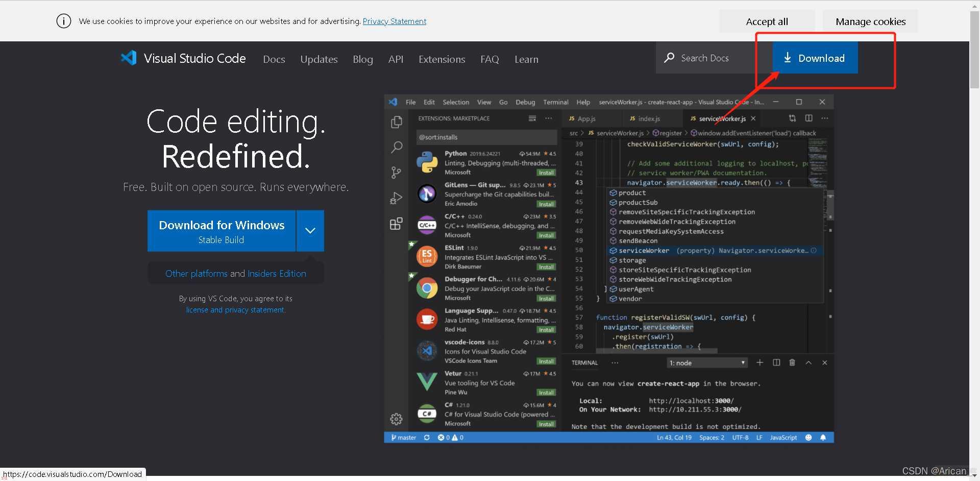
Task: Click Manage cookies button
Action: coord(870,21)
